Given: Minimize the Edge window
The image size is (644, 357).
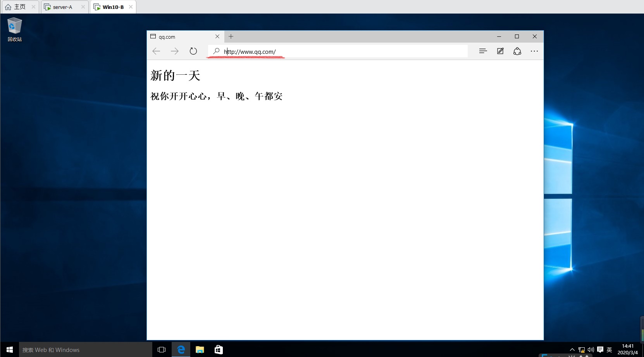Looking at the screenshot, I should tap(499, 36).
